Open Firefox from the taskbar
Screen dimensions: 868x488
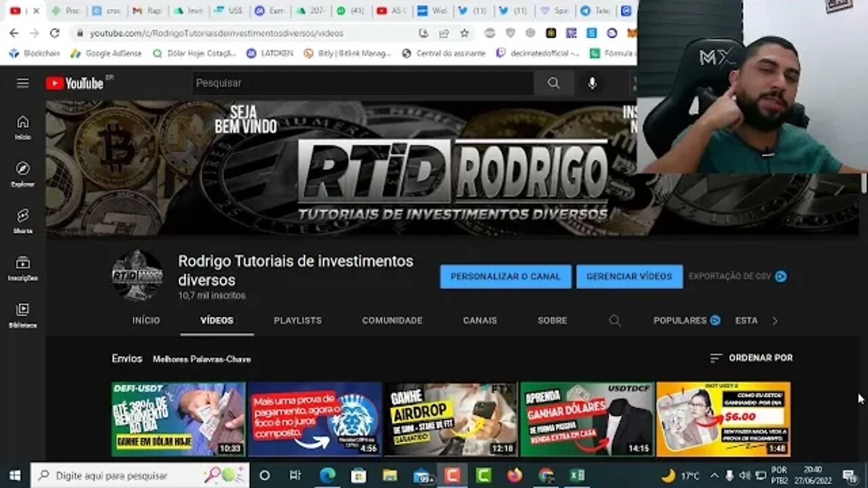[515, 475]
